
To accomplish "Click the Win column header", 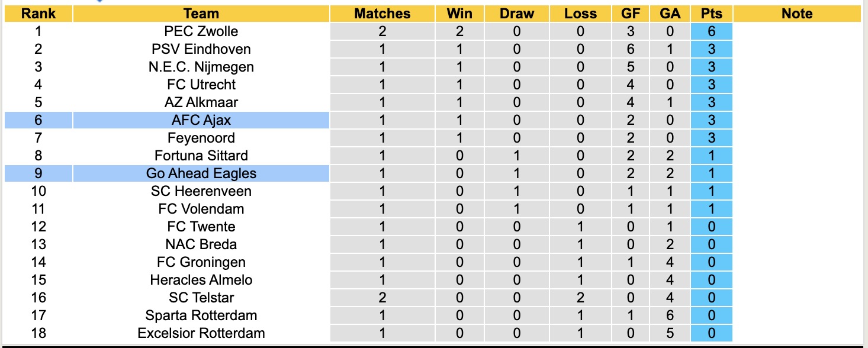I will tap(459, 14).
